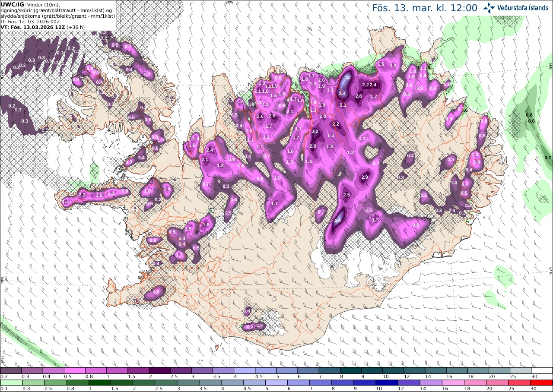Pick the violet 12 rain legend swatch
553x392 pixels.
tap(409, 383)
